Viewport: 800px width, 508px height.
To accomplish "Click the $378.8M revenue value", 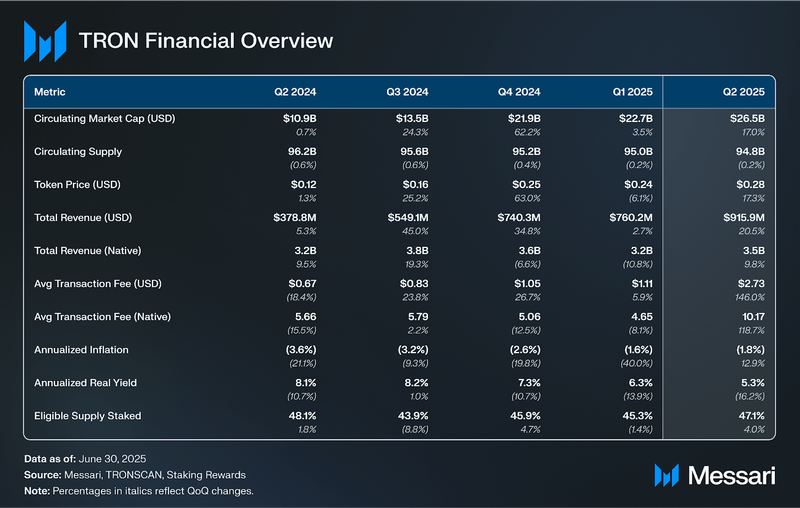I will click(x=295, y=218).
